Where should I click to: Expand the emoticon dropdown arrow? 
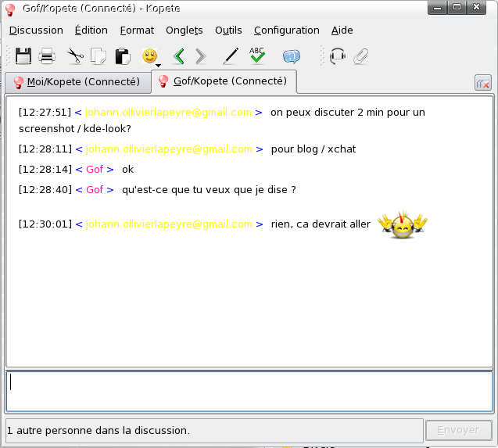[159, 66]
